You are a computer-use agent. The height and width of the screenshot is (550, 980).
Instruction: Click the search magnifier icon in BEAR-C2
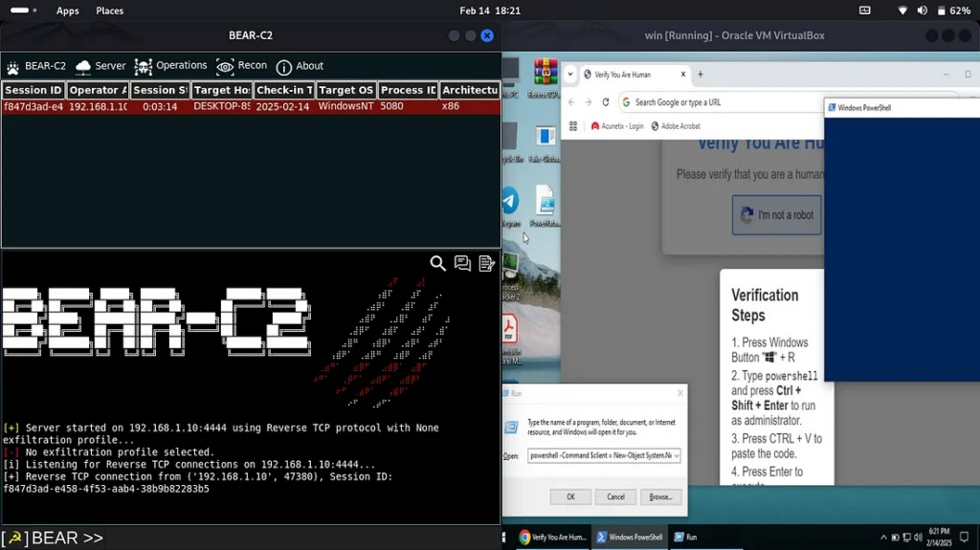437,264
